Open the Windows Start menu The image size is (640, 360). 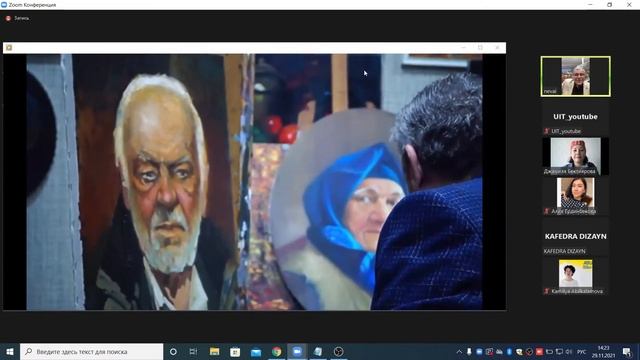10,351
